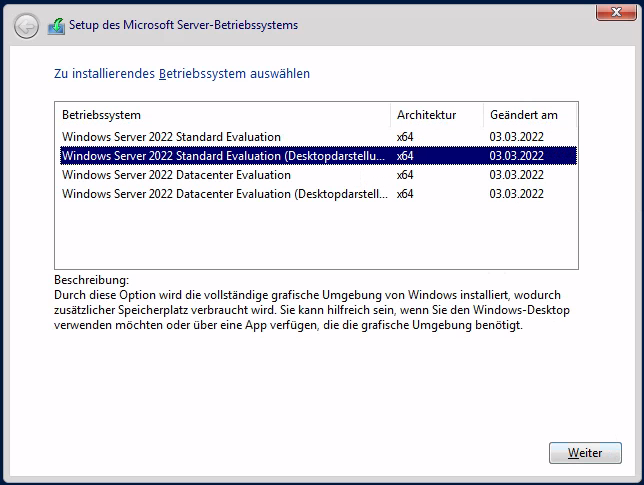Select Windows Server 2022 Standard Evaluation row
The height and width of the screenshot is (485, 644).
point(318,137)
